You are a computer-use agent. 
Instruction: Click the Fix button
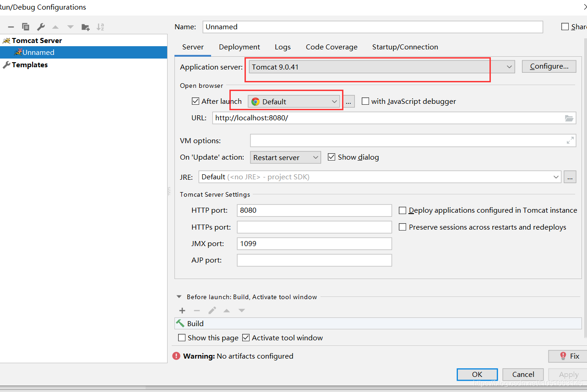coord(568,356)
